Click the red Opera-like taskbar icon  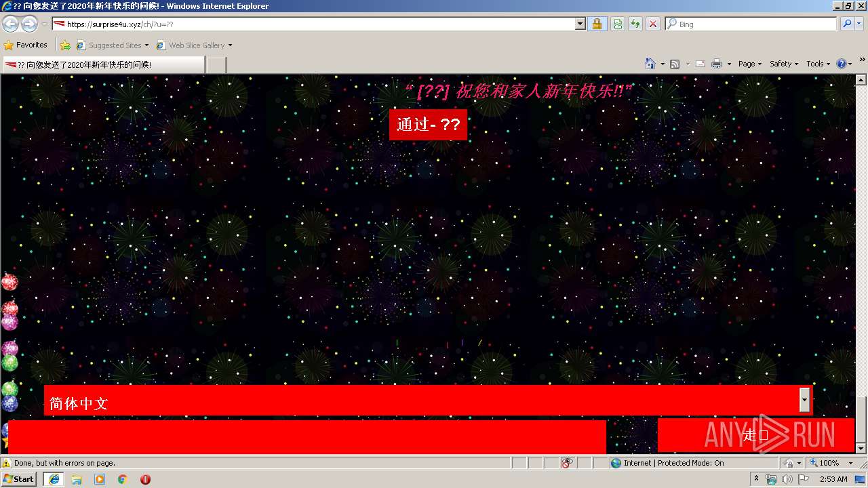click(x=145, y=479)
